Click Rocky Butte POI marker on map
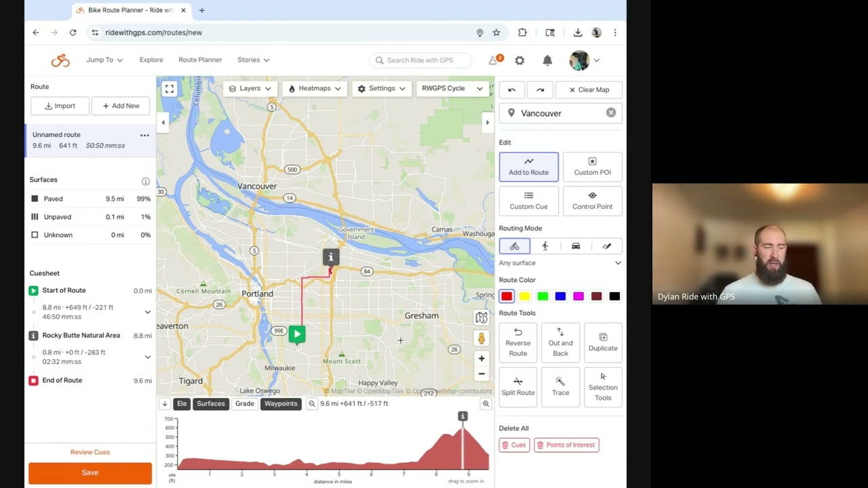The image size is (868, 488). point(331,256)
